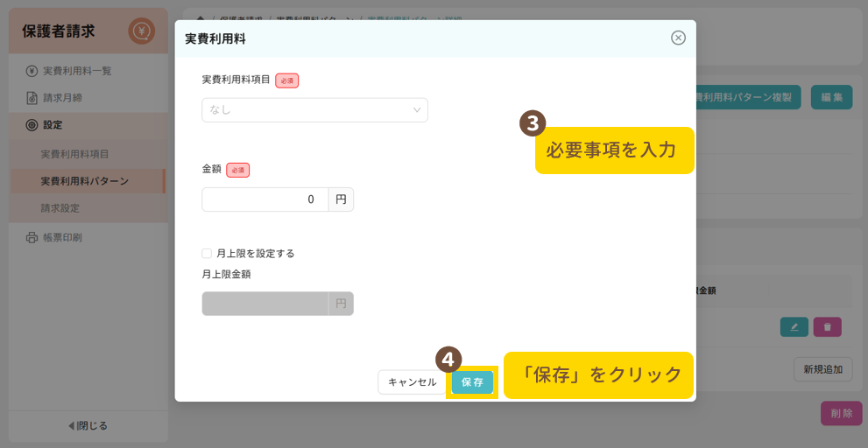Screen dimensions: 868x448
Task: Collapse the sidebar using 閉じる
Action: point(88,426)
